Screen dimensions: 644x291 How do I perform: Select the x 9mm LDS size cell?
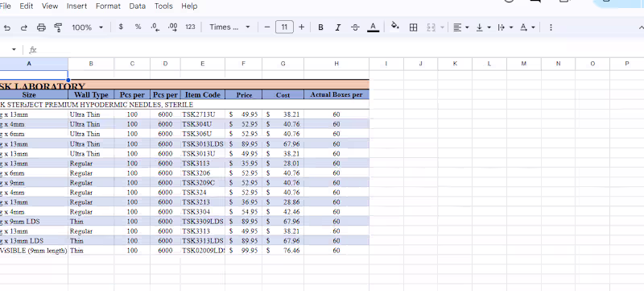pyautogui.click(x=34, y=222)
